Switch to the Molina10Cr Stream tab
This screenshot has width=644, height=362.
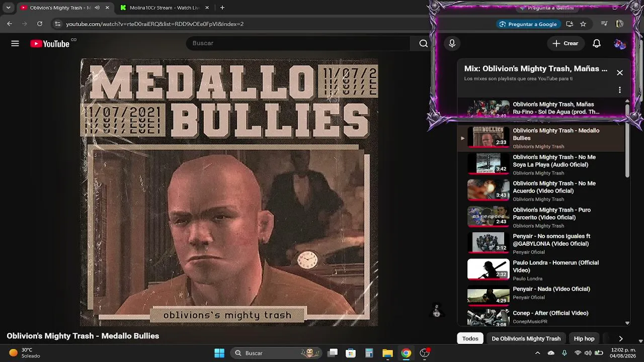165,8
